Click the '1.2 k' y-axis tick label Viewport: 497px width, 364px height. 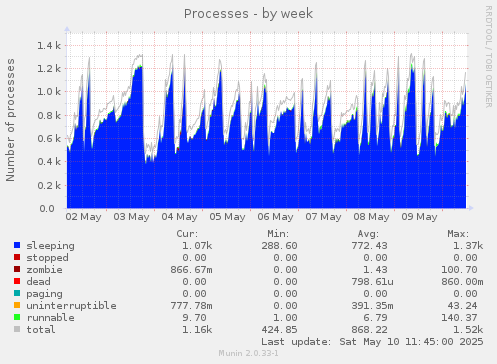tap(49, 69)
